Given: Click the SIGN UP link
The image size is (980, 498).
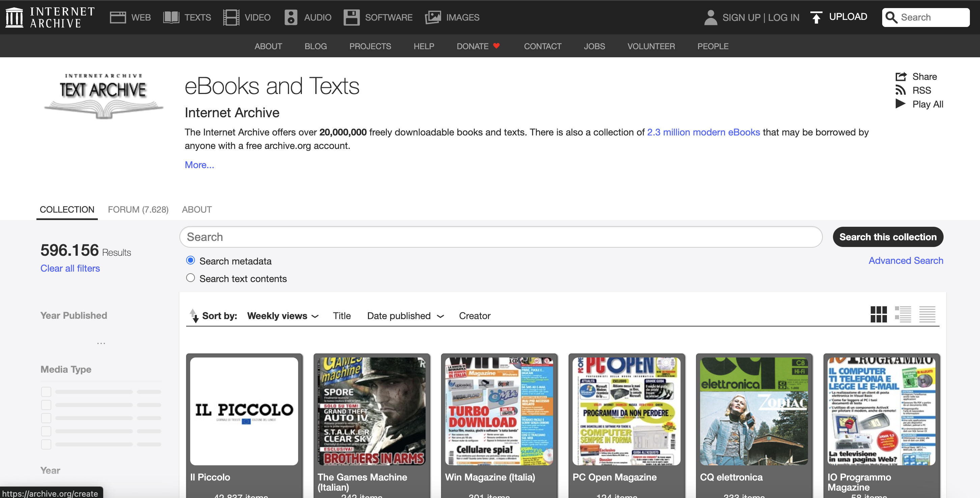Looking at the screenshot, I should click(x=741, y=18).
